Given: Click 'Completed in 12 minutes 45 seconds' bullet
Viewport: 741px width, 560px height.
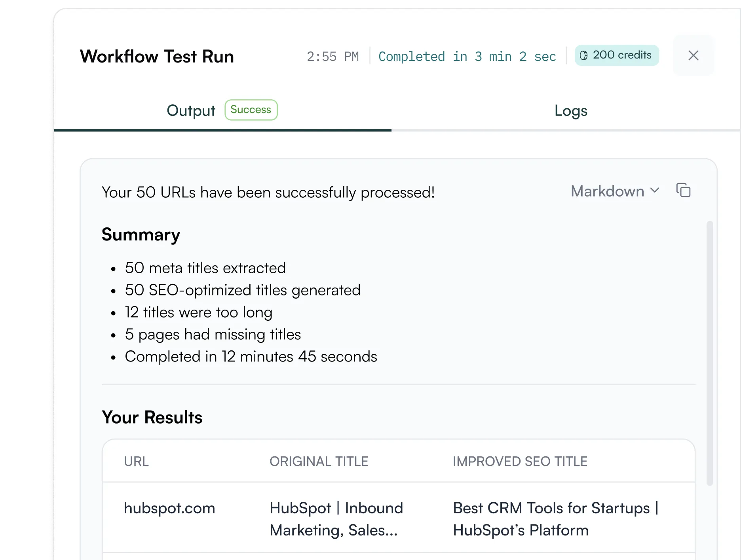Looking at the screenshot, I should [251, 356].
